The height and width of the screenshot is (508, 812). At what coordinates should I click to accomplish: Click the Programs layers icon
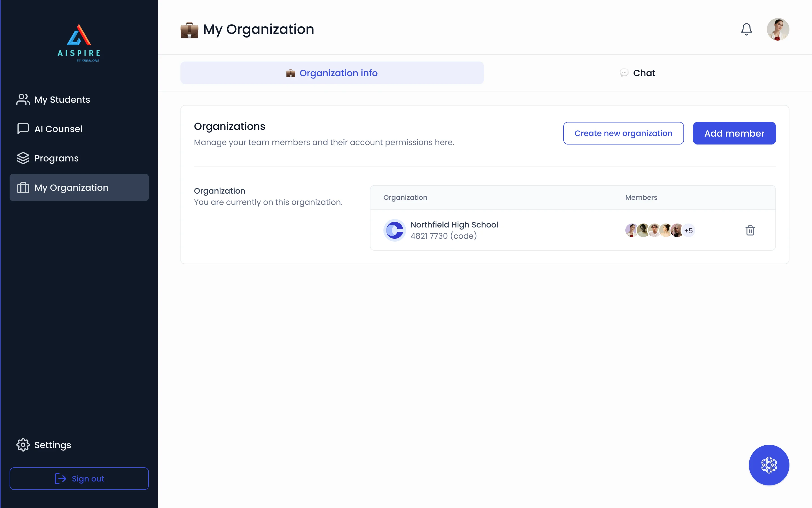click(23, 158)
